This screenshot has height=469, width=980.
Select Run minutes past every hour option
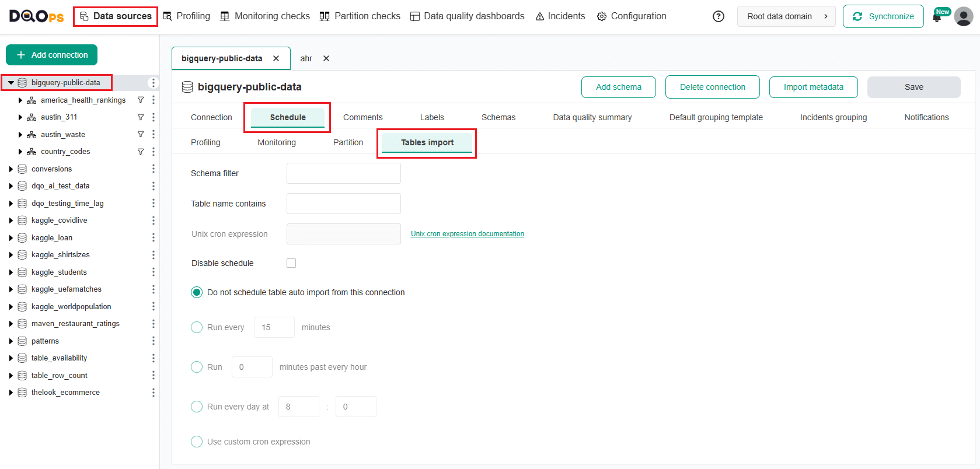tap(197, 367)
